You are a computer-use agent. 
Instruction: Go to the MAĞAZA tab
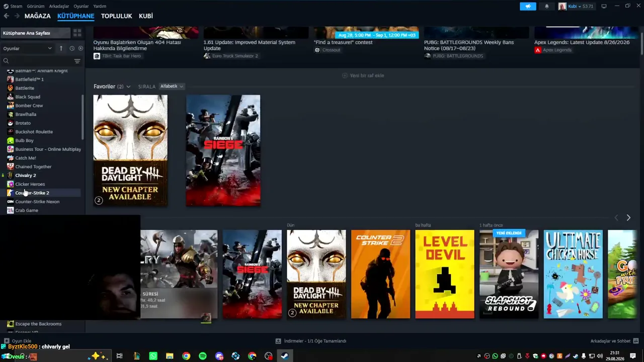pos(38,16)
